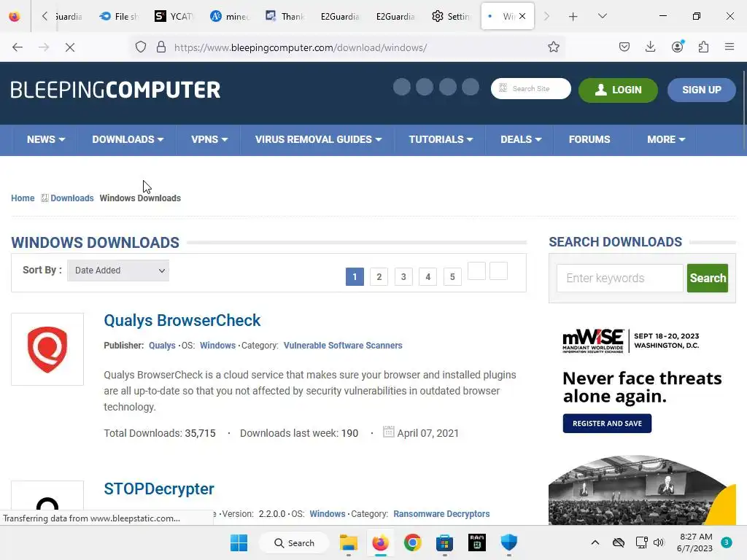Image resolution: width=747 pixels, height=560 pixels.
Task: Switch to the YCAT tab
Action: click(x=174, y=16)
